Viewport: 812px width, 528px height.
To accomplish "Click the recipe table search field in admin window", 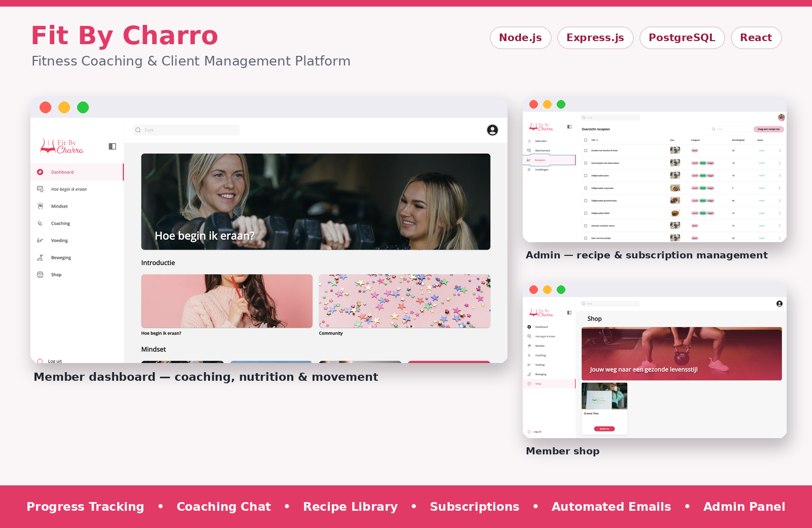I will [x=730, y=129].
